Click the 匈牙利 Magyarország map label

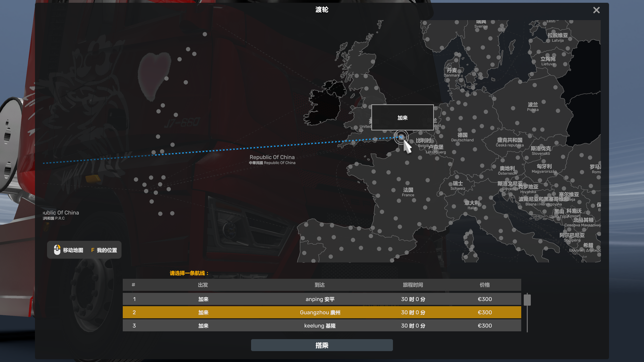coord(544,168)
